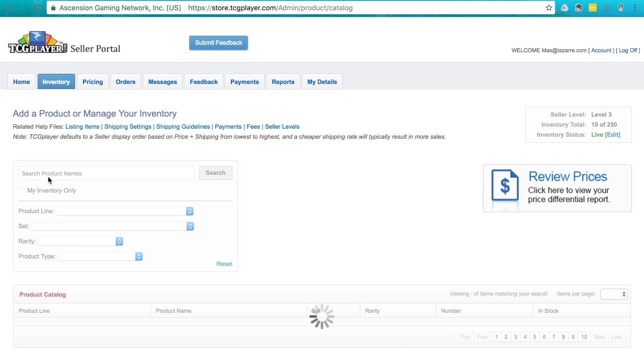Image resolution: width=644 pixels, height=362 pixels.
Task: Click the yellow extension icon in browser toolbar
Action: tap(593, 8)
